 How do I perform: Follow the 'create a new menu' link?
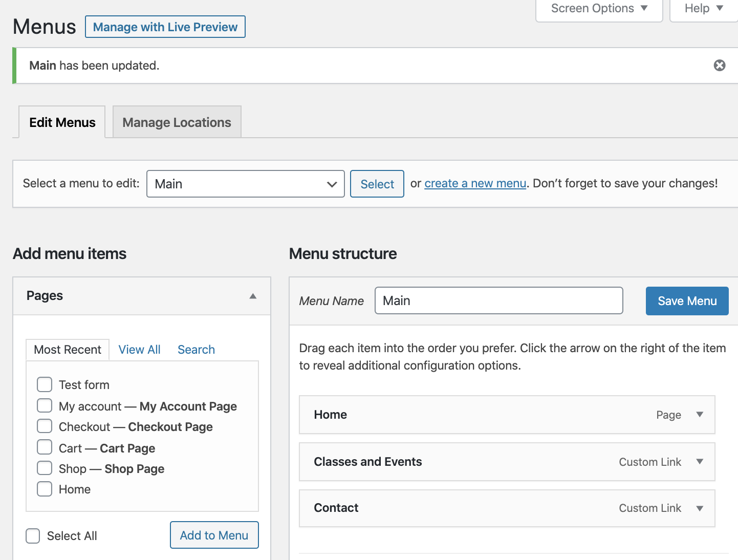pos(475,183)
